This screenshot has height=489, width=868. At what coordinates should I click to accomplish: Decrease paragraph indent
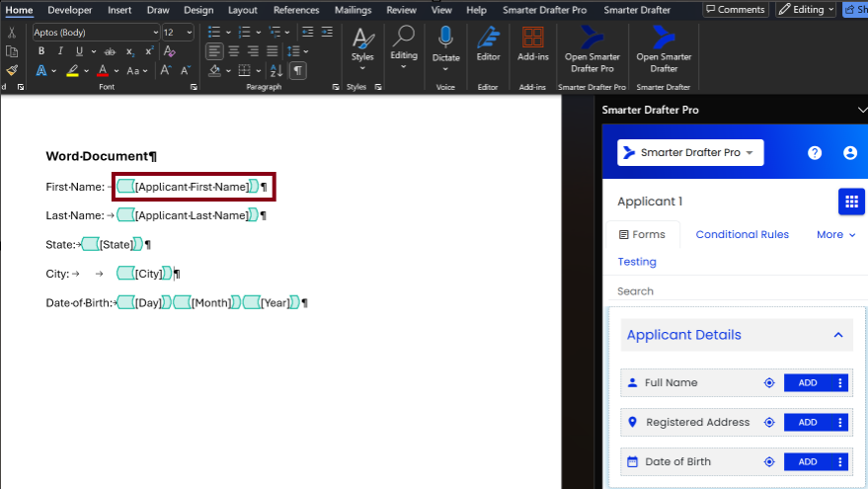[308, 33]
